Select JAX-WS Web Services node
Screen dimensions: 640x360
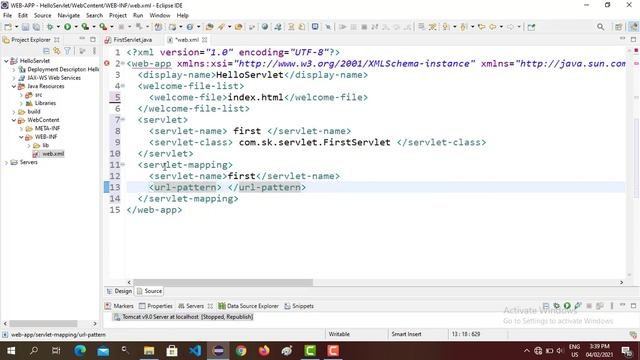[x=54, y=78]
